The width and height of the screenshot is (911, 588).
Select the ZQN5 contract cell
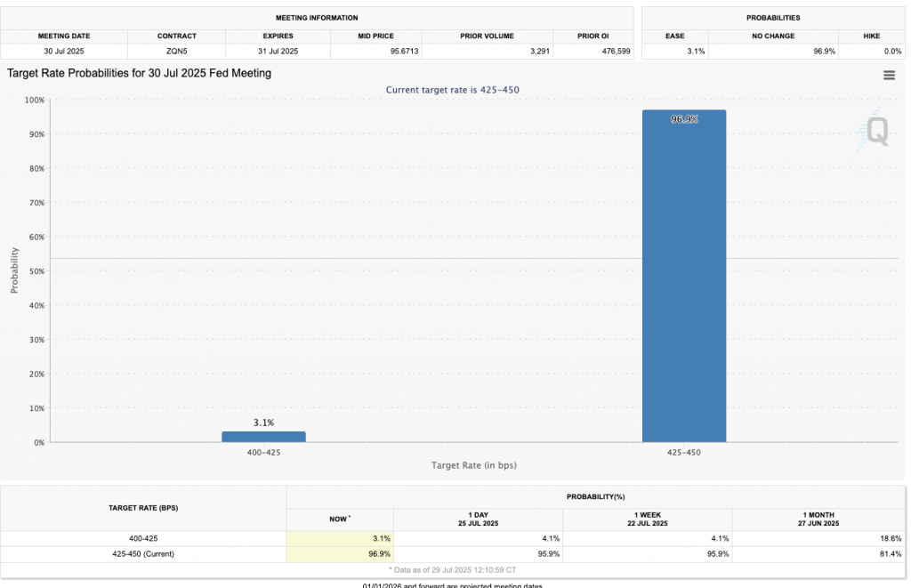[x=176, y=51]
